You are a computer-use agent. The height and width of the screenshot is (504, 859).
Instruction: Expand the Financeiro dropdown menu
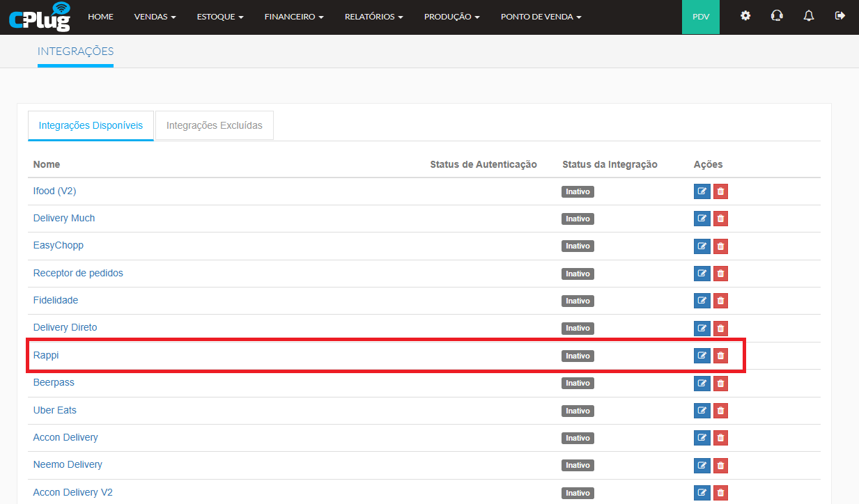coord(294,17)
